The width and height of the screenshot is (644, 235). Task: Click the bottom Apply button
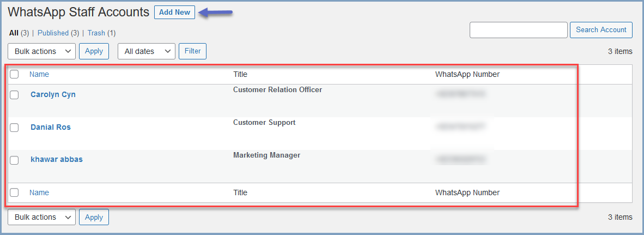click(x=94, y=218)
